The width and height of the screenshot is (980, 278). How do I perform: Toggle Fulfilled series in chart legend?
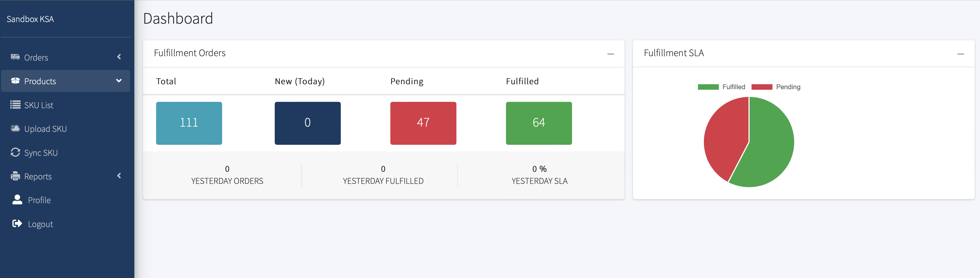point(721,87)
